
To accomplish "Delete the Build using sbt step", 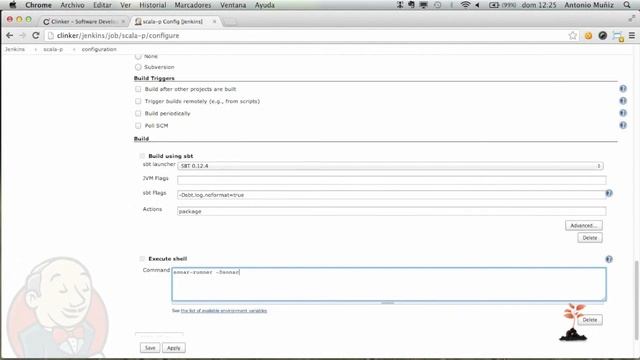I will click(590, 238).
